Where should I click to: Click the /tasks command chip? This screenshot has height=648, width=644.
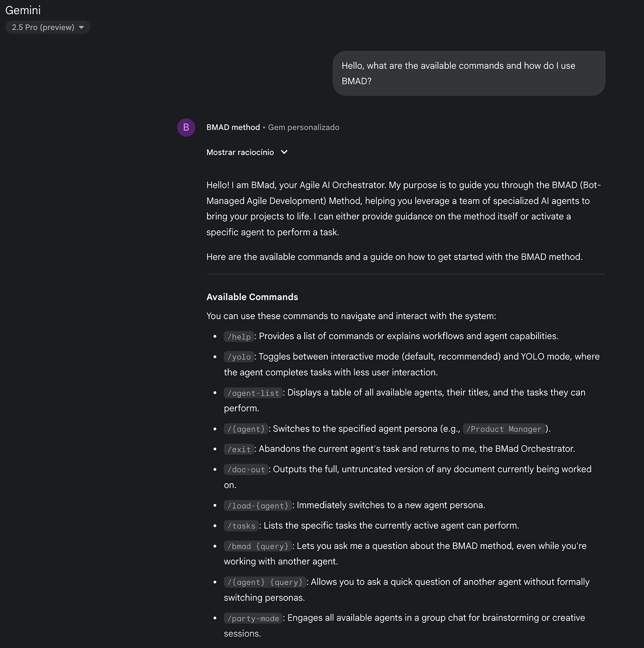pos(241,526)
